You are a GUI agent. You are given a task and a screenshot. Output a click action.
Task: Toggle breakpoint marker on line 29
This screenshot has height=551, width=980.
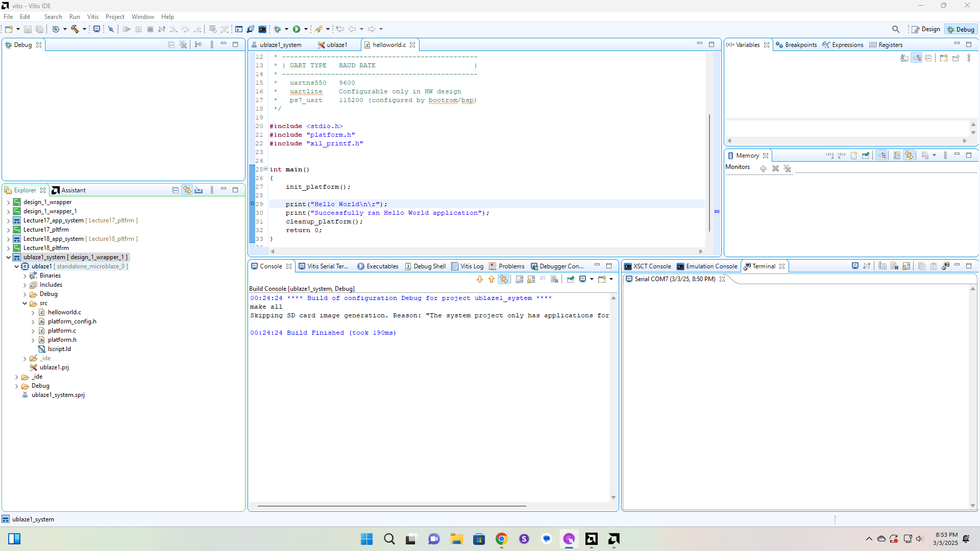coord(252,204)
